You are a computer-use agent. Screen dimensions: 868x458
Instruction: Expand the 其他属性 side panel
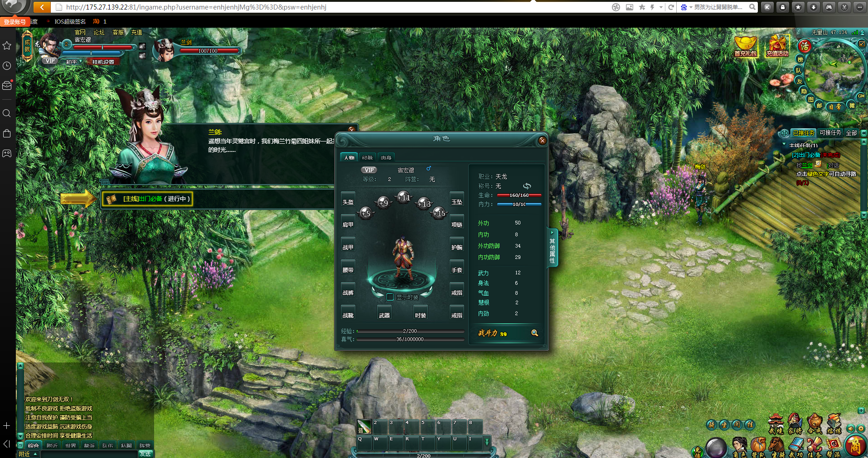pyautogui.click(x=552, y=248)
